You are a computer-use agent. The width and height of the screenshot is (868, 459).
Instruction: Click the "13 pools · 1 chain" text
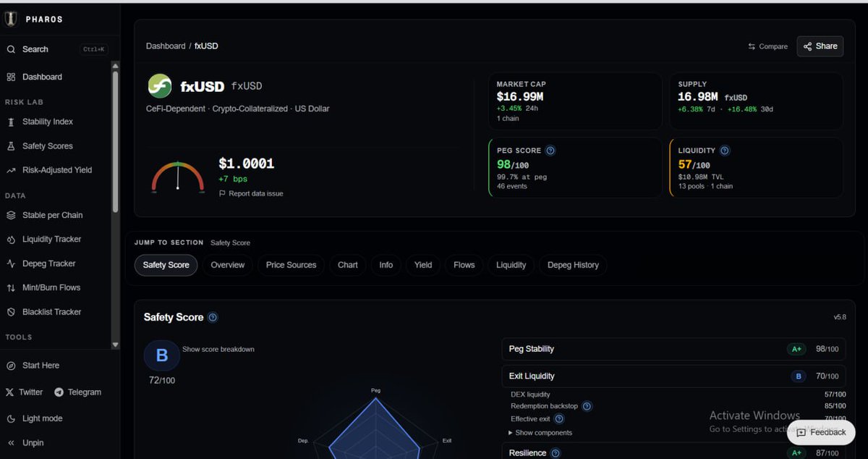tap(706, 186)
